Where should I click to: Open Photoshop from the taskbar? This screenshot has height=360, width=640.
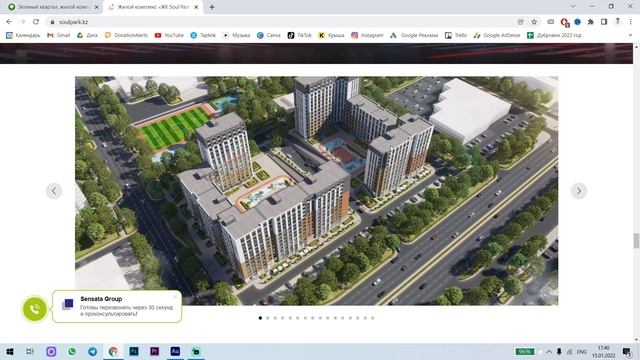tap(134, 351)
